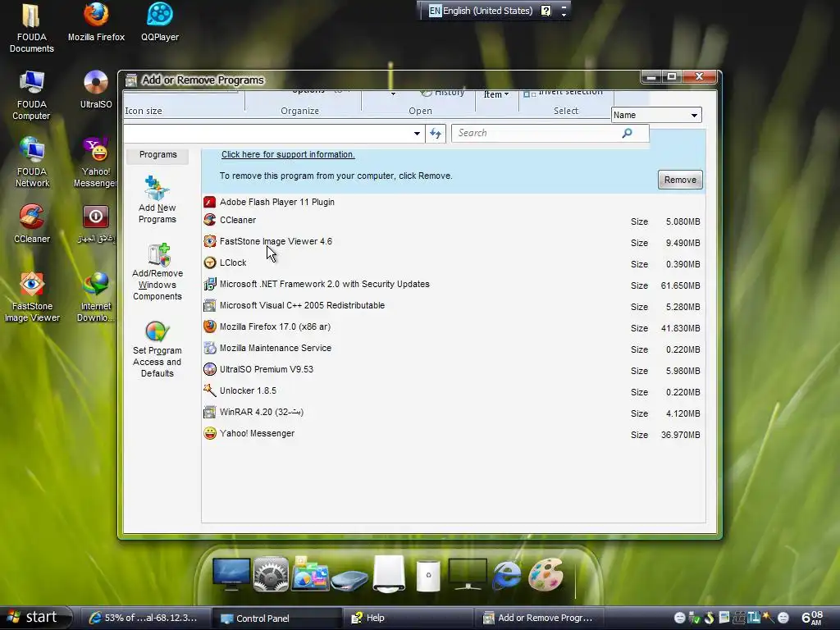Select the Mozilla Maintenance Service icon
This screenshot has width=840, height=630.
pos(209,348)
